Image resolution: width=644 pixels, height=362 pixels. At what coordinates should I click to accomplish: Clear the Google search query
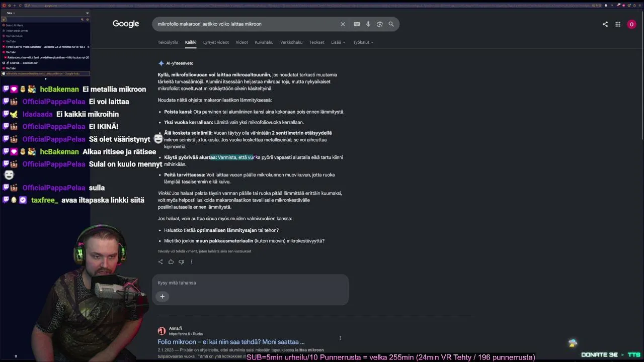(343, 24)
